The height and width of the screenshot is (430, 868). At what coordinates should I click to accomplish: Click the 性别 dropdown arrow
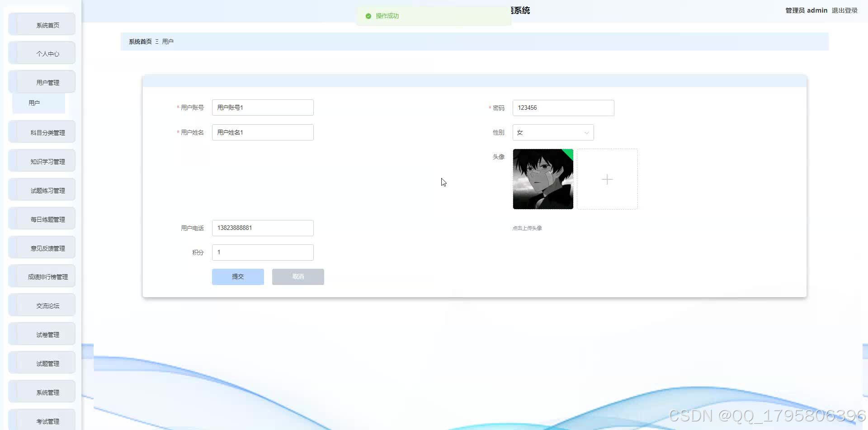(586, 133)
